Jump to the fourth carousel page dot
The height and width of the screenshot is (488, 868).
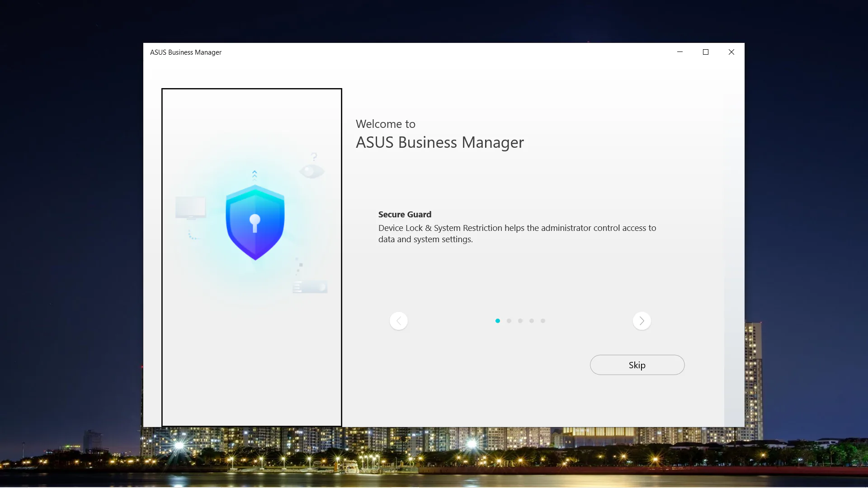(532, 321)
